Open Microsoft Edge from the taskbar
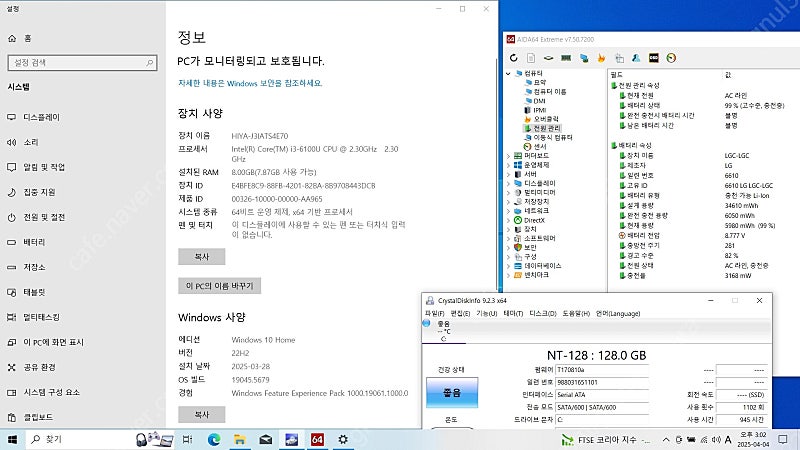The height and width of the screenshot is (450, 800). click(214, 439)
